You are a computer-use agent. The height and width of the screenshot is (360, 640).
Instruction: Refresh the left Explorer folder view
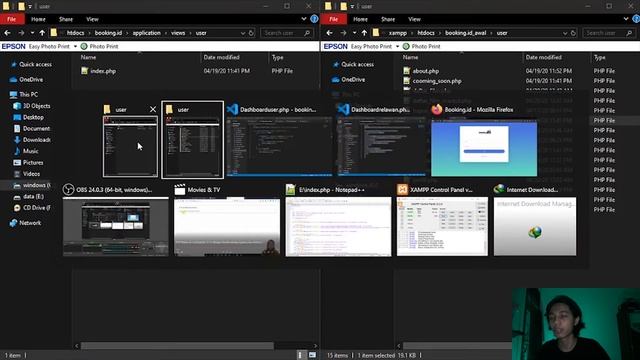tap(251, 33)
